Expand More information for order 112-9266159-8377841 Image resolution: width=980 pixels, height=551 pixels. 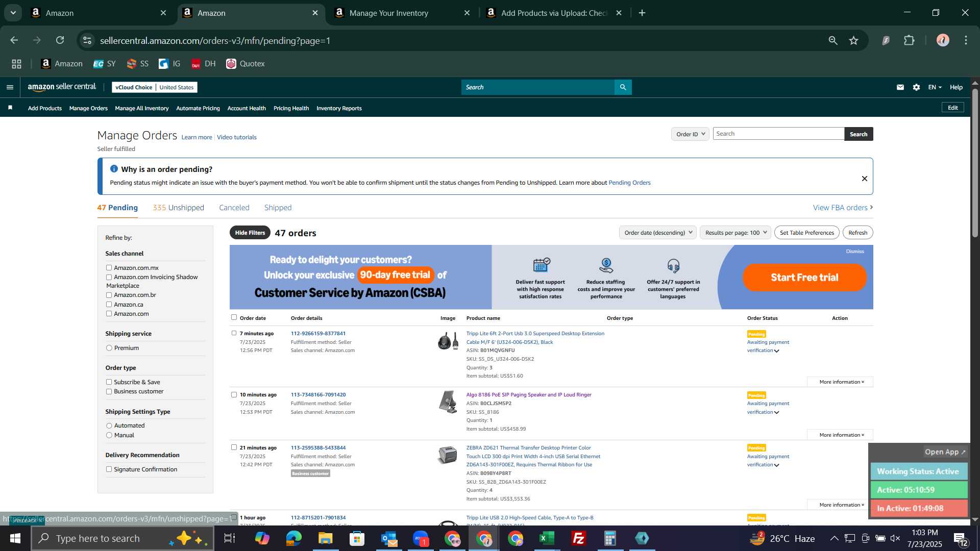click(x=840, y=382)
